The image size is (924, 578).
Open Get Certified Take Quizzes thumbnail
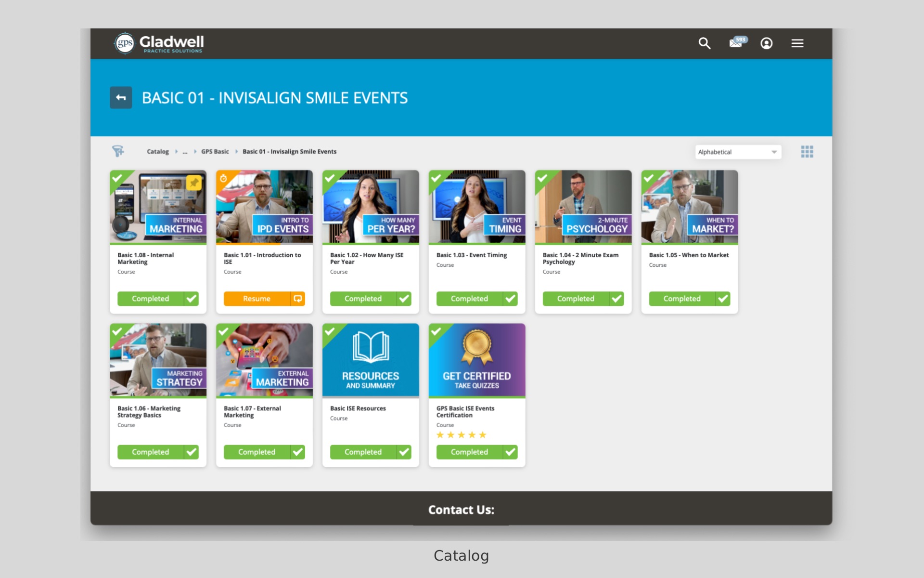coord(476,360)
